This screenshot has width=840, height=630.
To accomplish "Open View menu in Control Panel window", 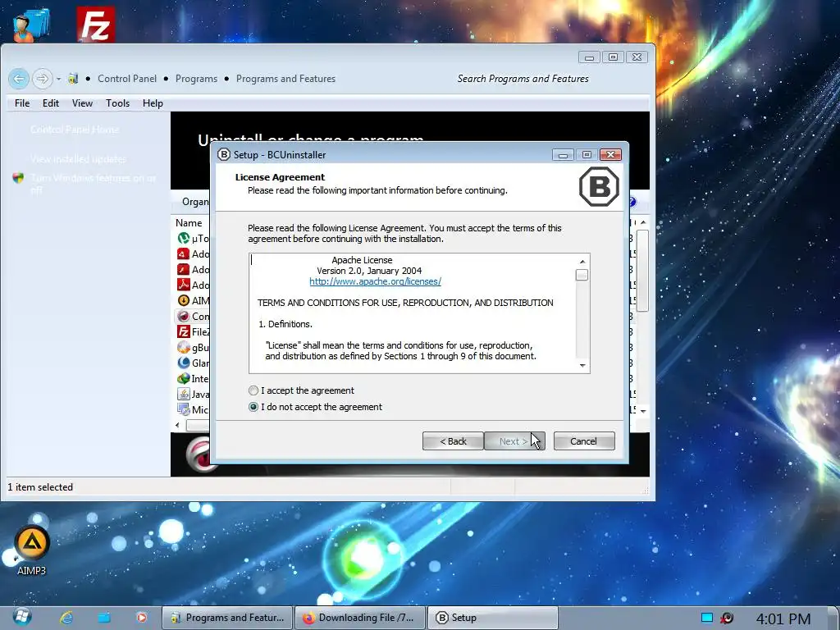I will coord(82,103).
